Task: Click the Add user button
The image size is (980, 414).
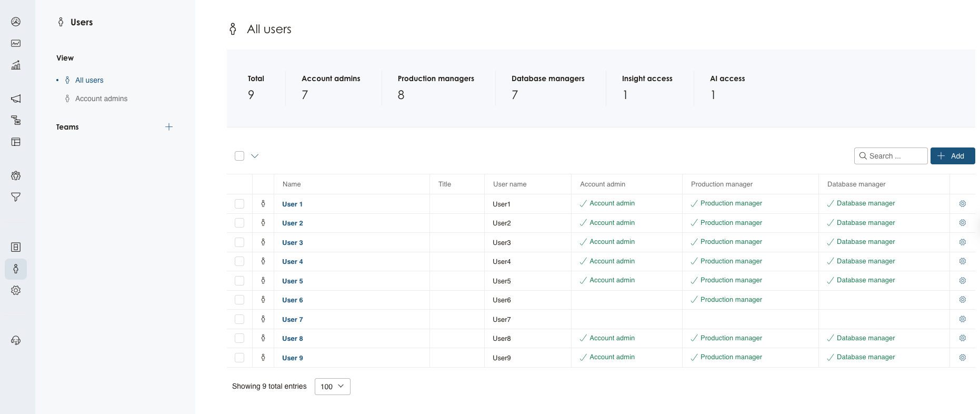Action: pyautogui.click(x=952, y=156)
